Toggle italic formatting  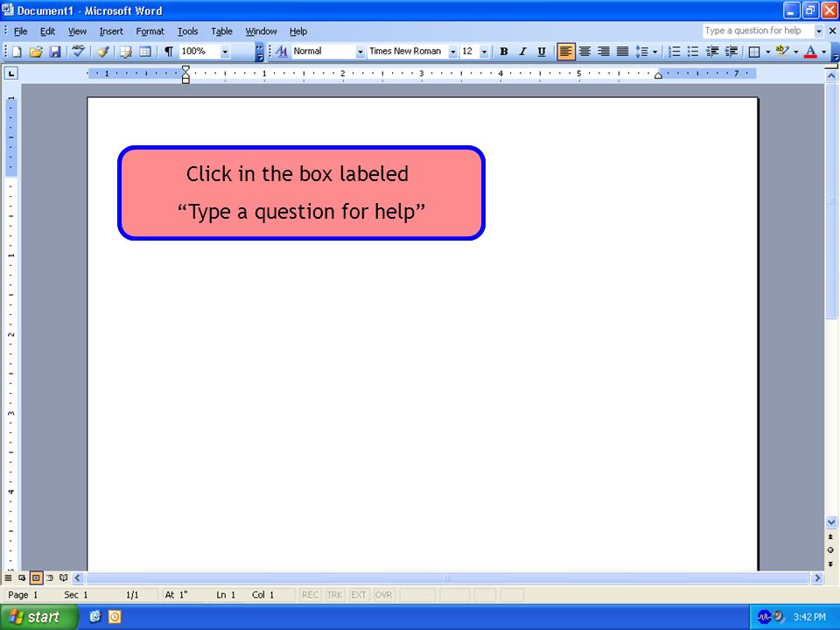coord(522,52)
